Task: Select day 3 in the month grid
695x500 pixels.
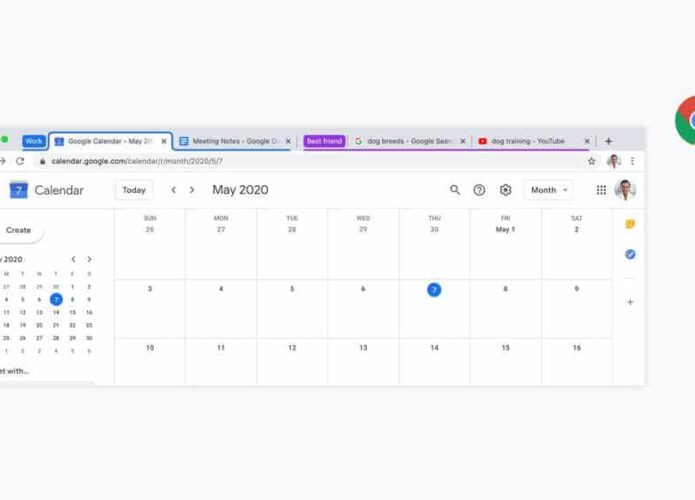Action: [150, 289]
